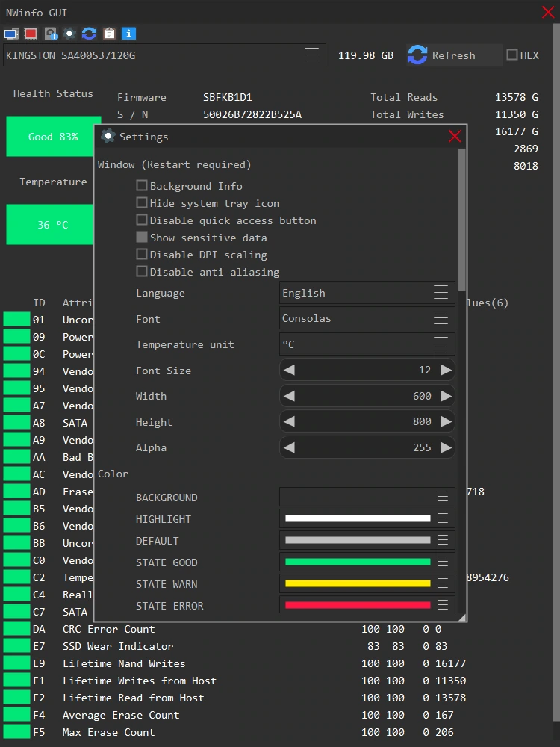Click the green status block of row C2
The image size is (560, 747).
click(x=16, y=577)
